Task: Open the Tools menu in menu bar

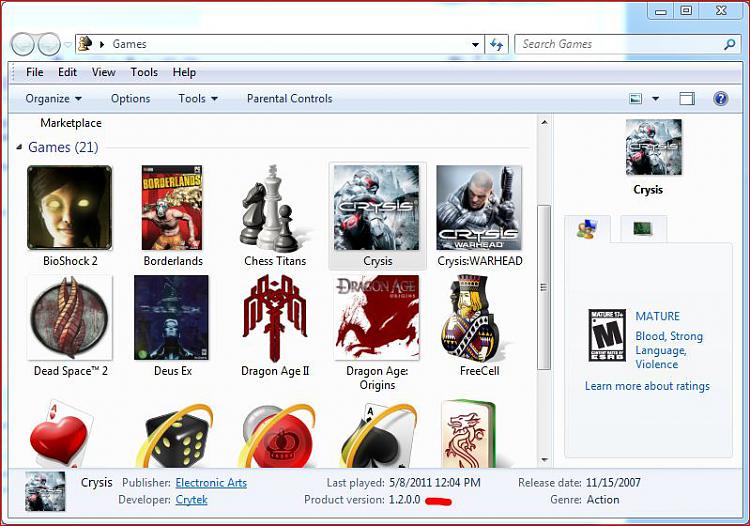Action: [x=144, y=72]
